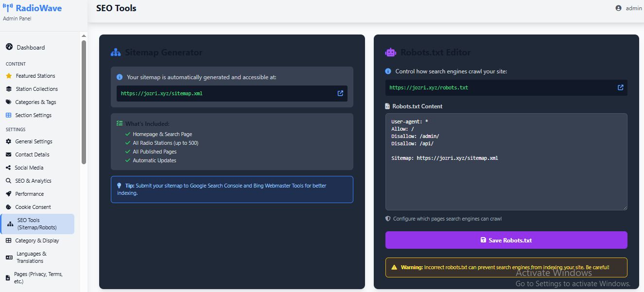Click the Dashboard gauge icon

tap(9, 47)
